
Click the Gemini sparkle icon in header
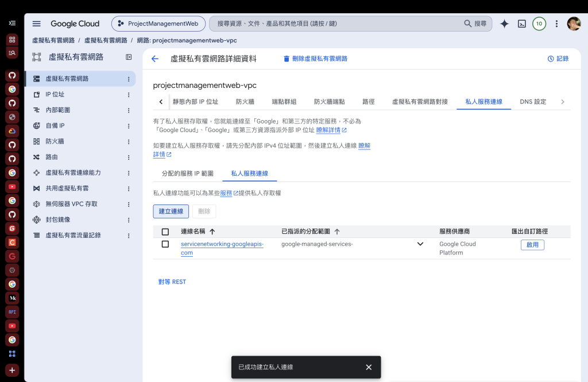tap(504, 24)
